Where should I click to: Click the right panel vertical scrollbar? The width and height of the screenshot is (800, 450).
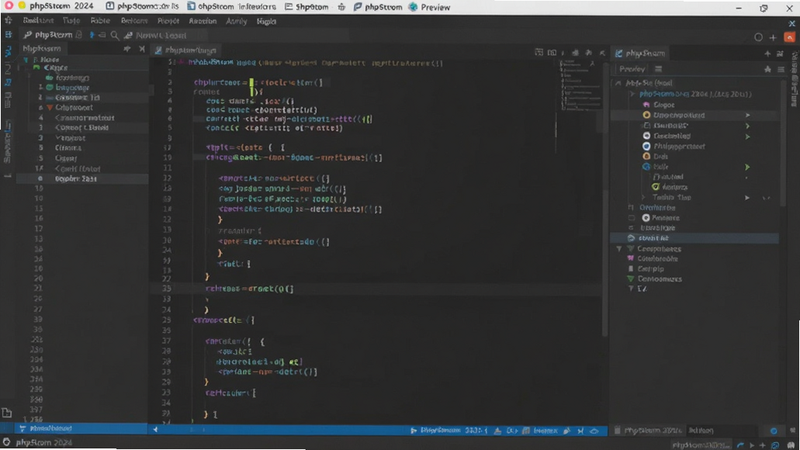pyautogui.click(x=783, y=143)
